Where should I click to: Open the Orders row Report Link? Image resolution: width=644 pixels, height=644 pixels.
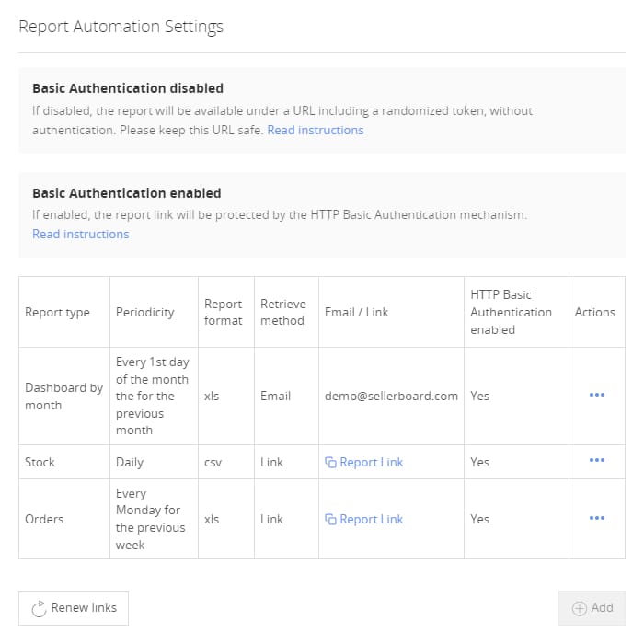tap(371, 519)
